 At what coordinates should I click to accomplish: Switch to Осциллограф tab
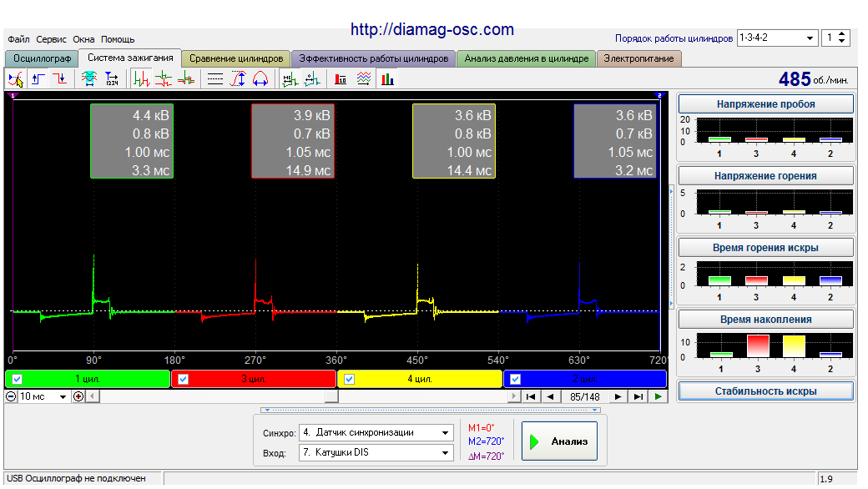[42, 58]
